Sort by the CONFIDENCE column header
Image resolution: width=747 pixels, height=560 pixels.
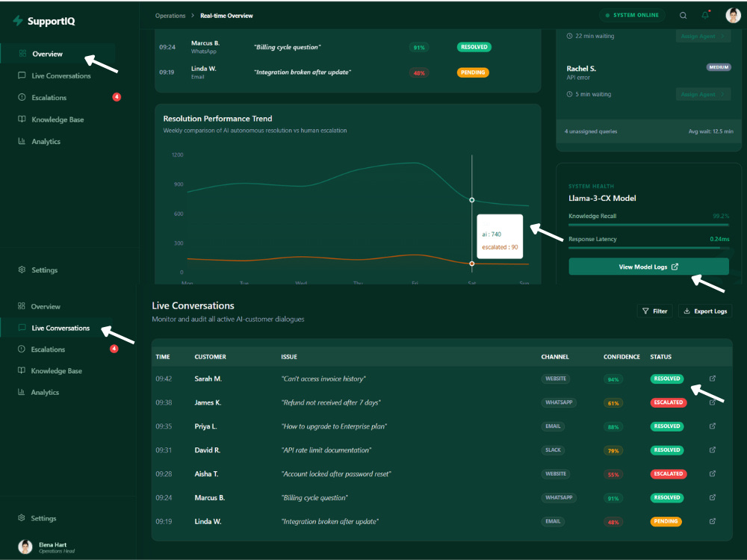pos(622,357)
